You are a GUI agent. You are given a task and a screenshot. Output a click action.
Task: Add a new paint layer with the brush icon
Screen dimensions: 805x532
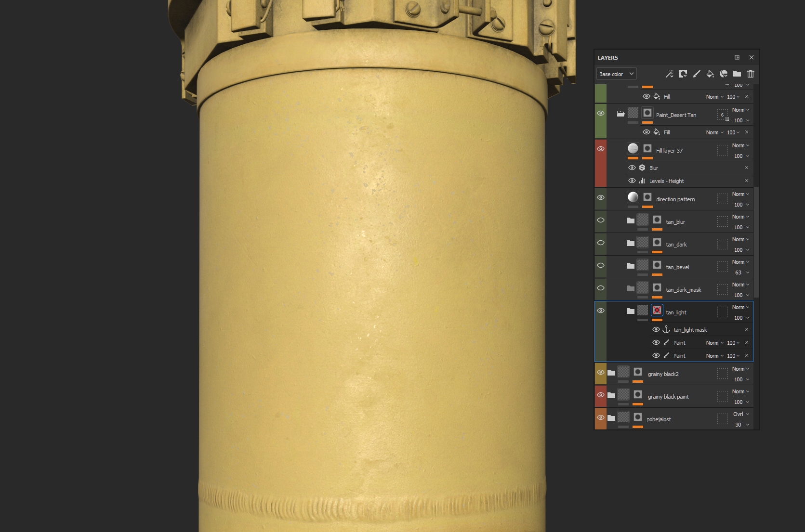pos(696,74)
